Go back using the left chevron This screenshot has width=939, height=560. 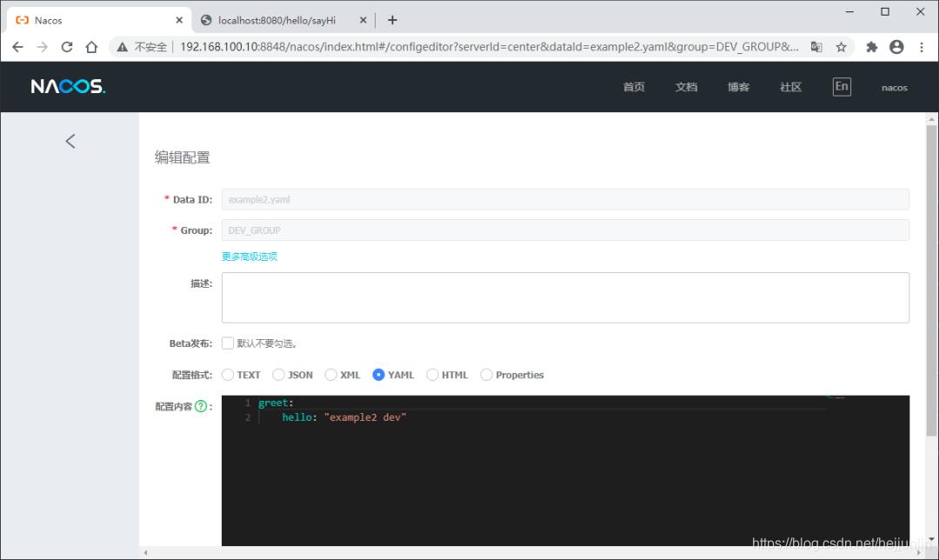(x=70, y=142)
